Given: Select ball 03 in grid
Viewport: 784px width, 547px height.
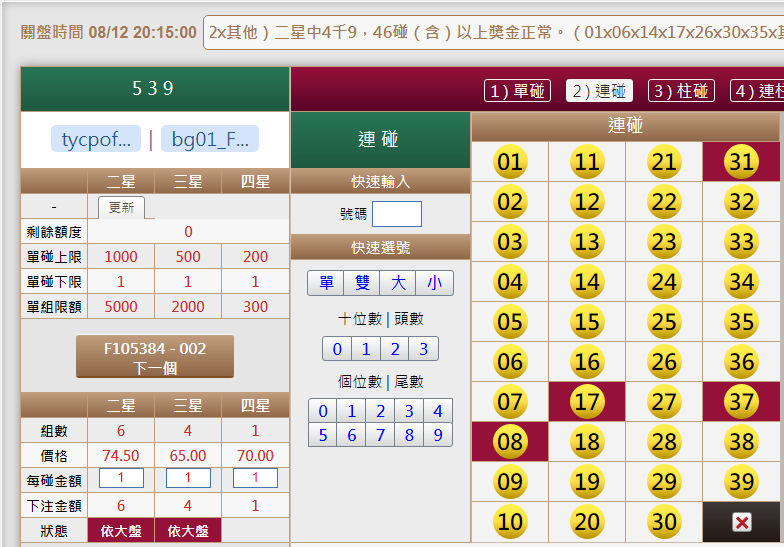Looking at the screenshot, I should pos(510,242).
